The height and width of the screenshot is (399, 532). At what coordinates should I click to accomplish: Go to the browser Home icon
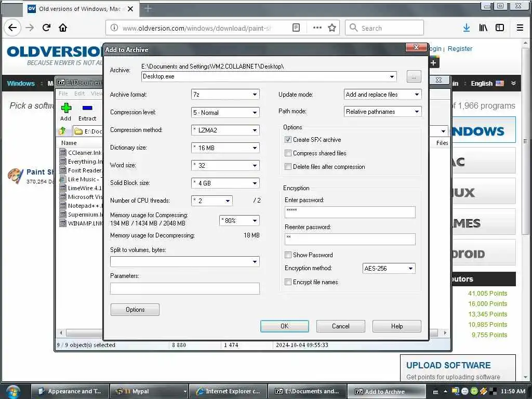pyautogui.click(x=63, y=28)
